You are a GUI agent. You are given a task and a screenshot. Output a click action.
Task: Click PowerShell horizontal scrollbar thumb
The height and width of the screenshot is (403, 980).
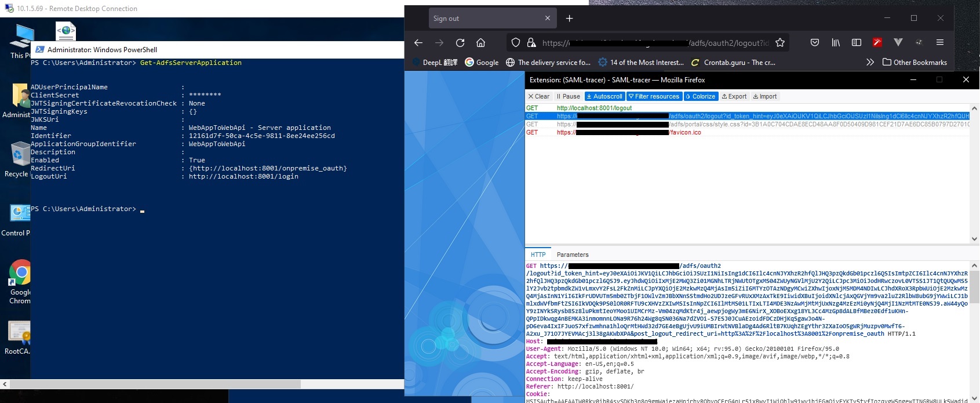pos(155,384)
